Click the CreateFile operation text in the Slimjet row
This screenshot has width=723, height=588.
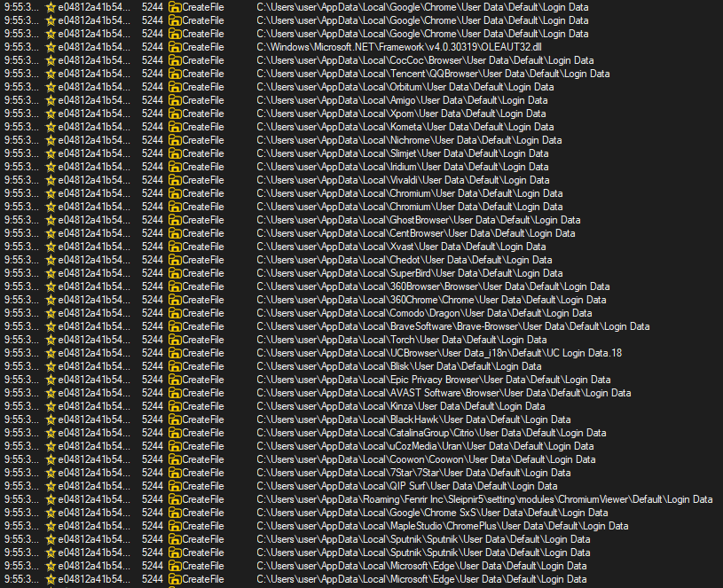click(203, 153)
